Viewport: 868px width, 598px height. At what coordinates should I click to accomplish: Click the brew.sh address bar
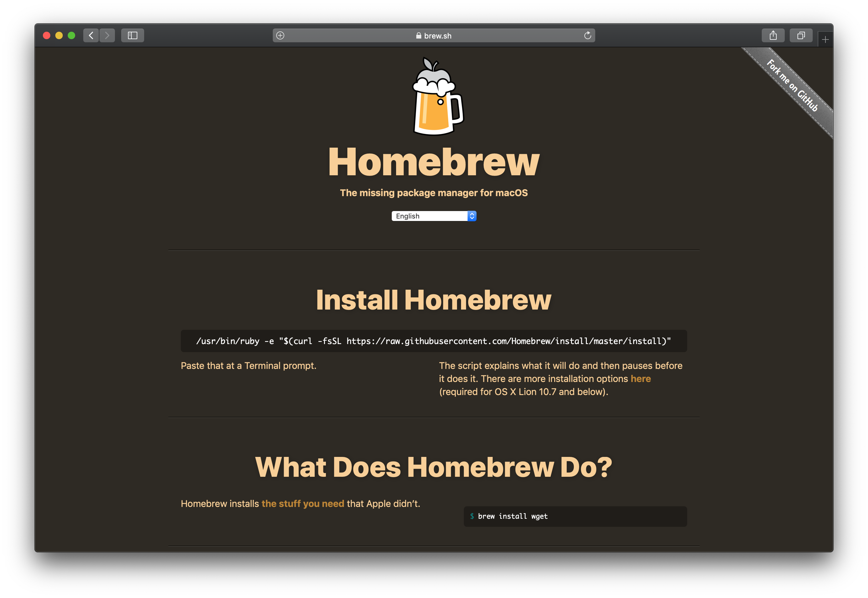tap(434, 36)
